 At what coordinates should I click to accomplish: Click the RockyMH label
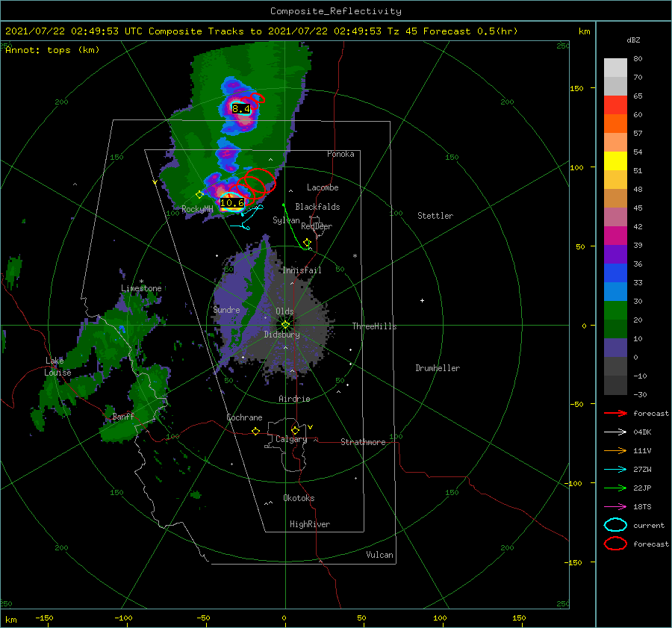(x=197, y=209)
